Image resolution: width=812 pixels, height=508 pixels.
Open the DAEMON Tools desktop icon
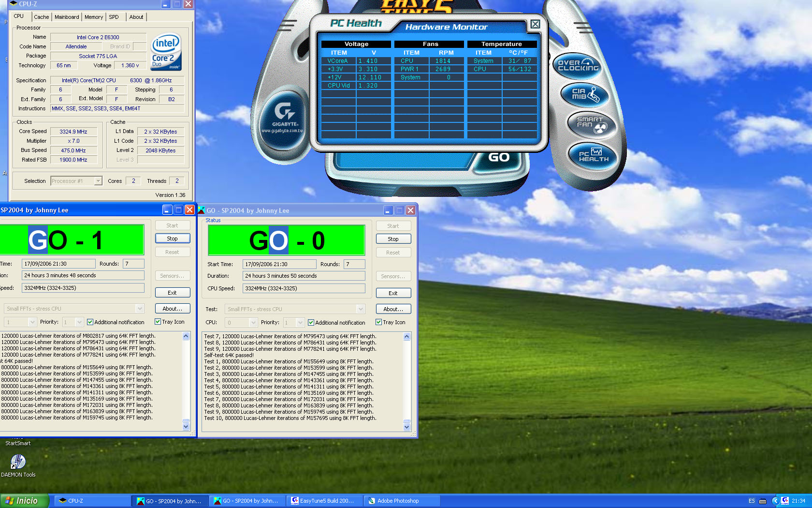tap(18, 465)
